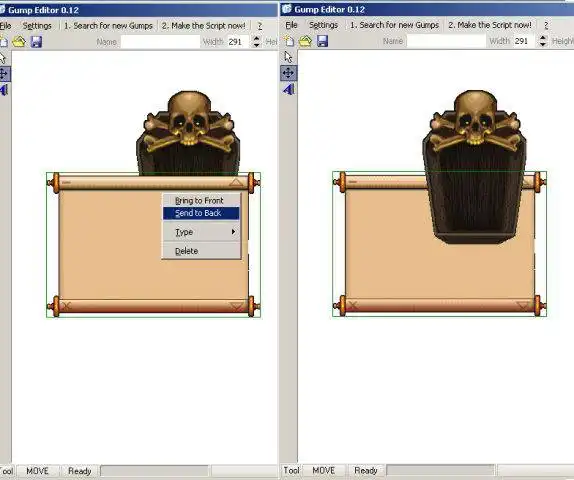This screenshot has height=480, width=574.
Task: Increase Width with up arrow in left window
Action: click(x=257, y=38)
